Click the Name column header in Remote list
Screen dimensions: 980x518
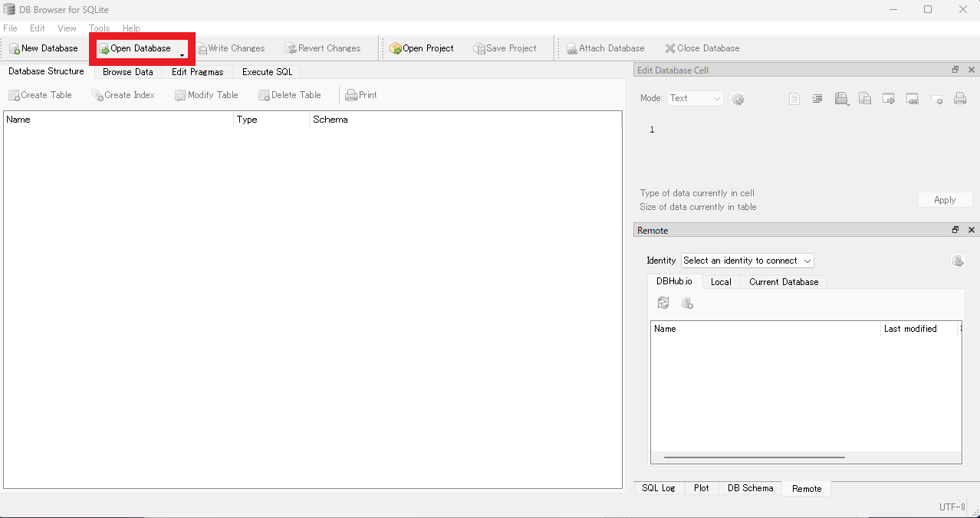point(766,329)
